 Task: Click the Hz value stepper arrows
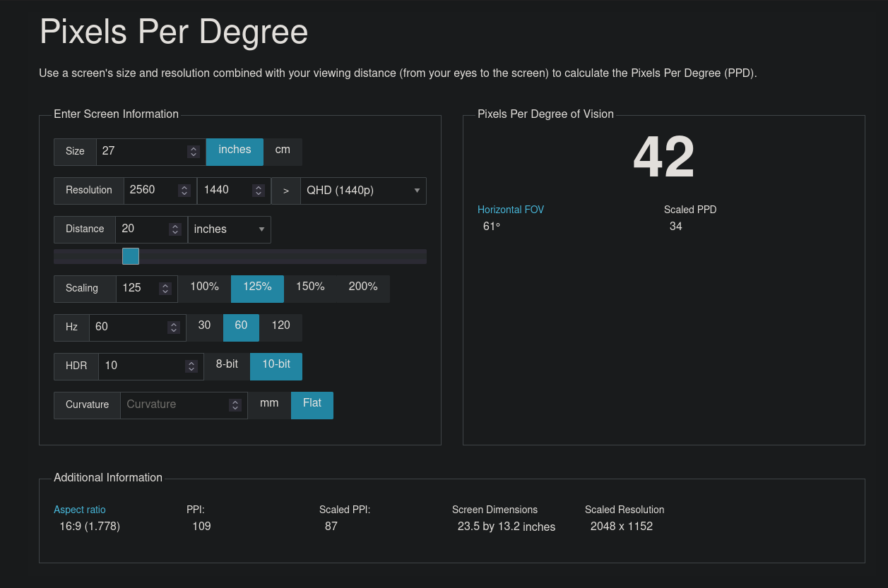click(174, 327)
